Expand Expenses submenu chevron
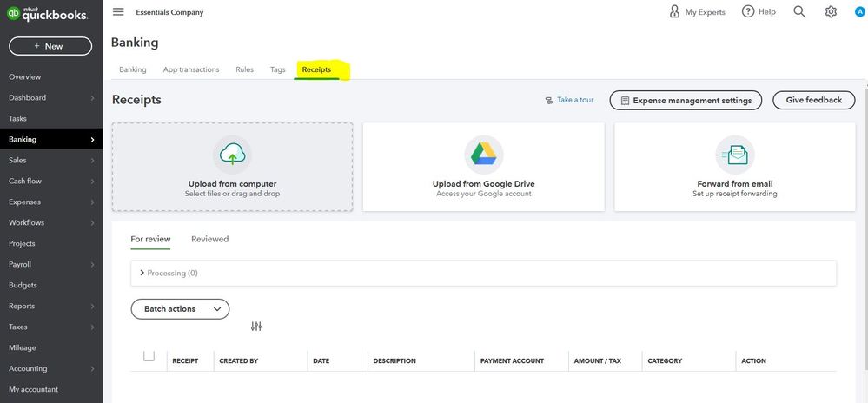Image resolution: width=868 pixels, height=403 pixels. coord(92,202)
